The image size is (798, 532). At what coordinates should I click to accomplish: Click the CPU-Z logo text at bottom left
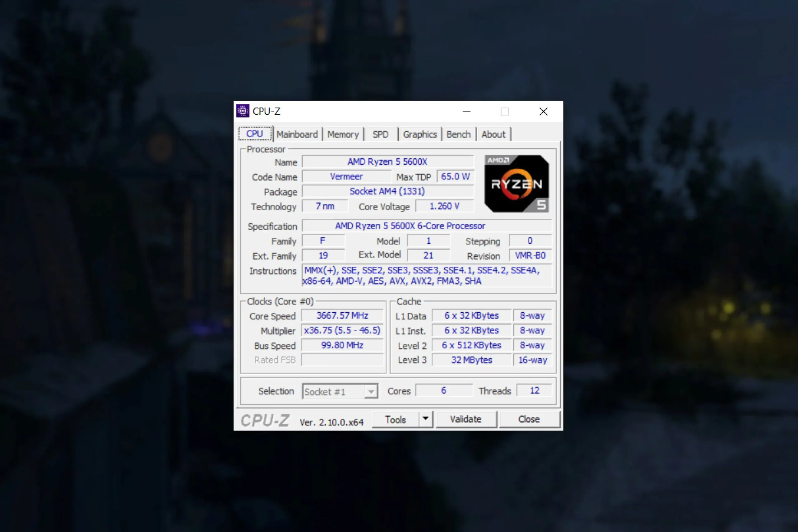coord(265,420)
